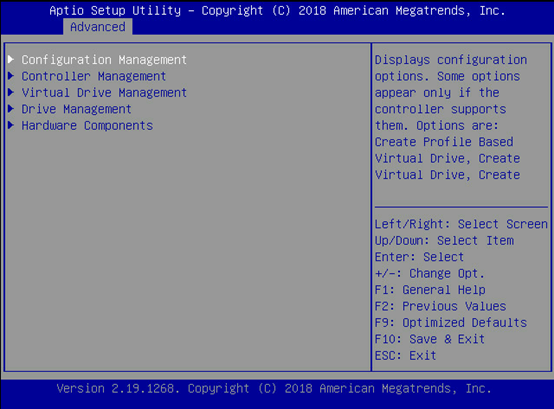Click the F10: Save & Exit hint

(x=430, y=339)
